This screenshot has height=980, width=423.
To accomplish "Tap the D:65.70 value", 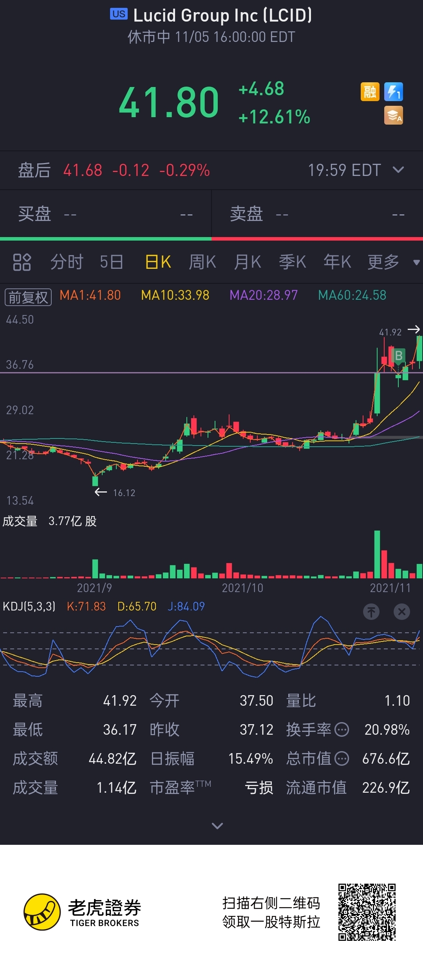I will pos(137,606).
